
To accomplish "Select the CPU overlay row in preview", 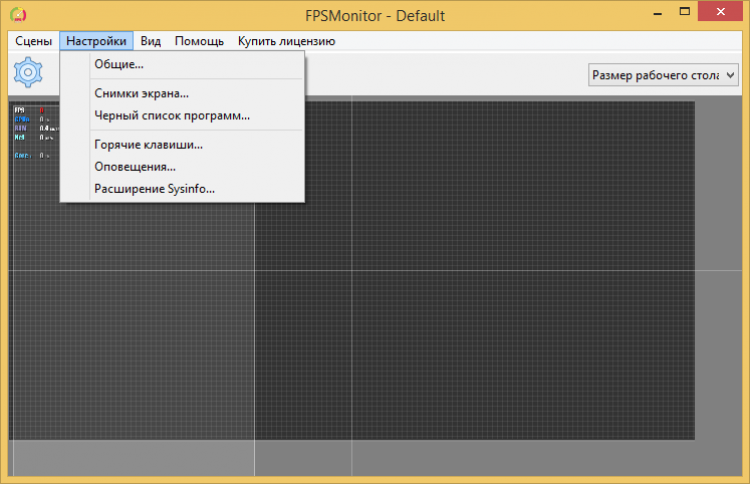I will tap(32, 119).
